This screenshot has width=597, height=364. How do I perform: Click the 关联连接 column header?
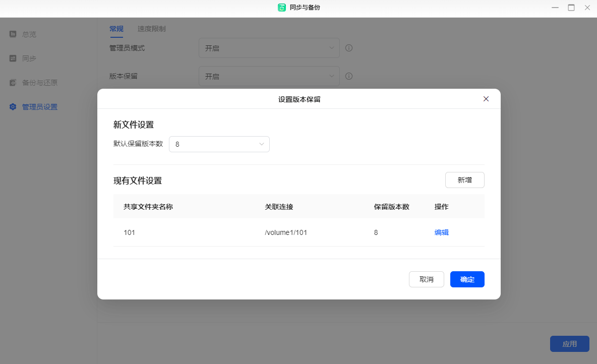[x=279, y=207]
